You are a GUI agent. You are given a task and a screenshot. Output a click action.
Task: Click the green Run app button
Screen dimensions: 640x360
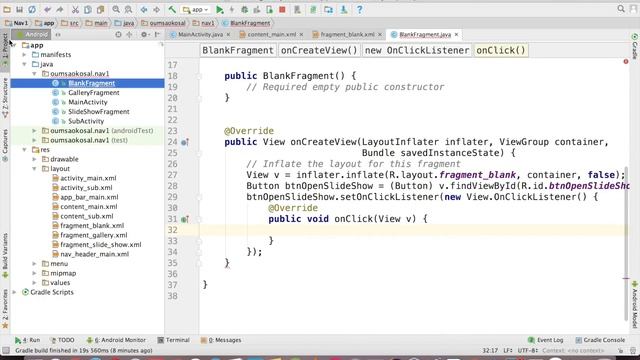220,9
